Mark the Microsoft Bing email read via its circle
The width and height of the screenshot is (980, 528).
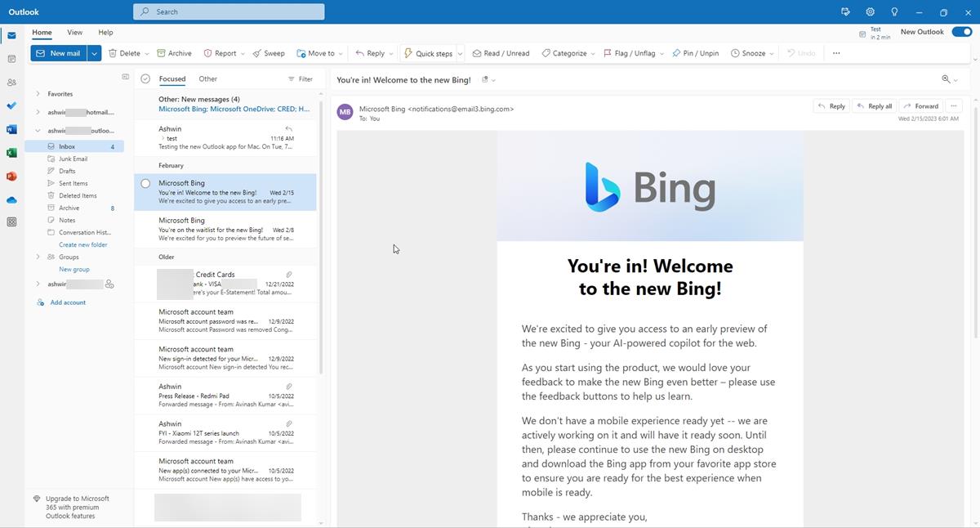145,183
